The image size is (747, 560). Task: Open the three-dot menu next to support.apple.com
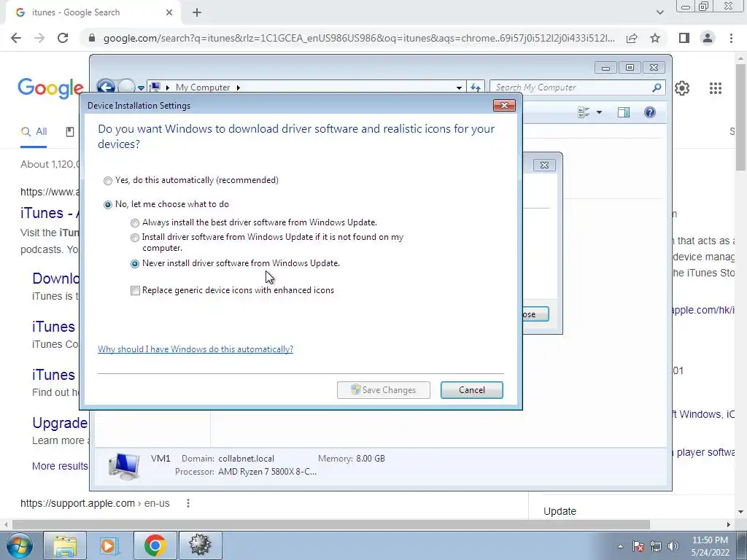[x=188, y=503]
